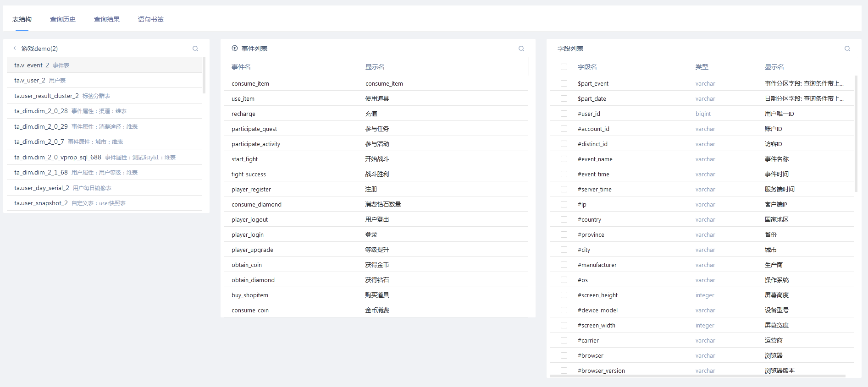Viewport: 868px width, 387px height.
Task: Click search icon in 事件列表 panel
Action: tap(521, 49)
